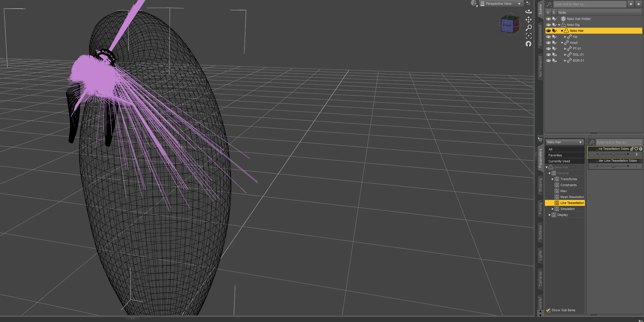Select the Currently Used filter
The height and width of the screenshot is (322, 644).
(559, 161)
